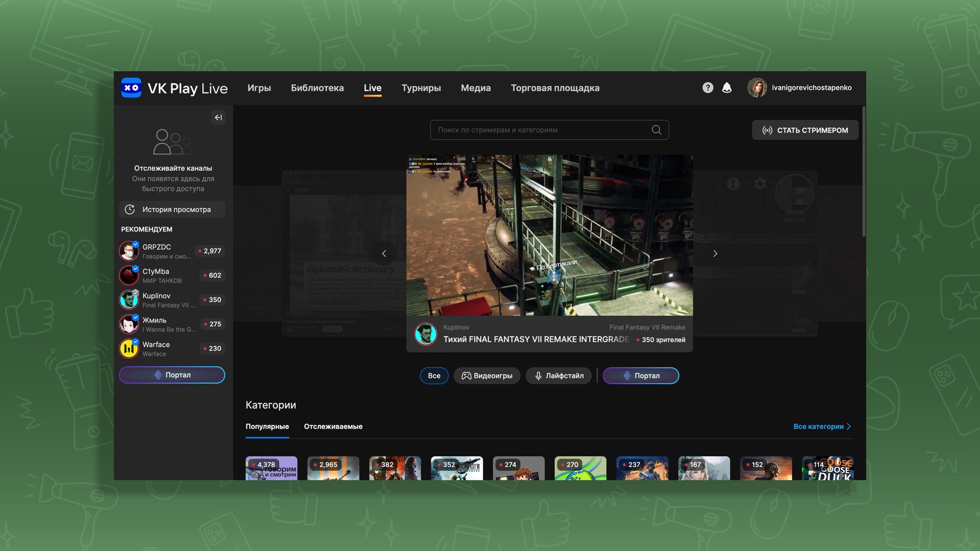This screenshot has width=980, height=551.
Task: Switch to the Отслеживаемые categories tab
Action: (333, 427)
